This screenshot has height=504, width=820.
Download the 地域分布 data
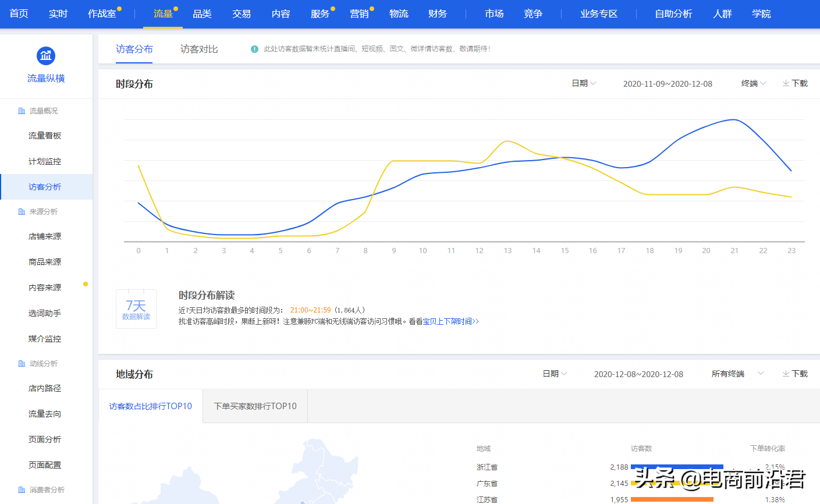[795, 374]
